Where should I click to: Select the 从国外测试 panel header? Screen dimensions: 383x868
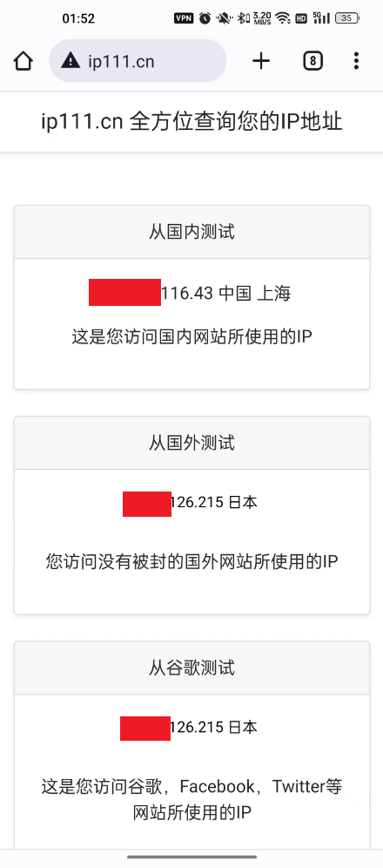click(191, 443)
